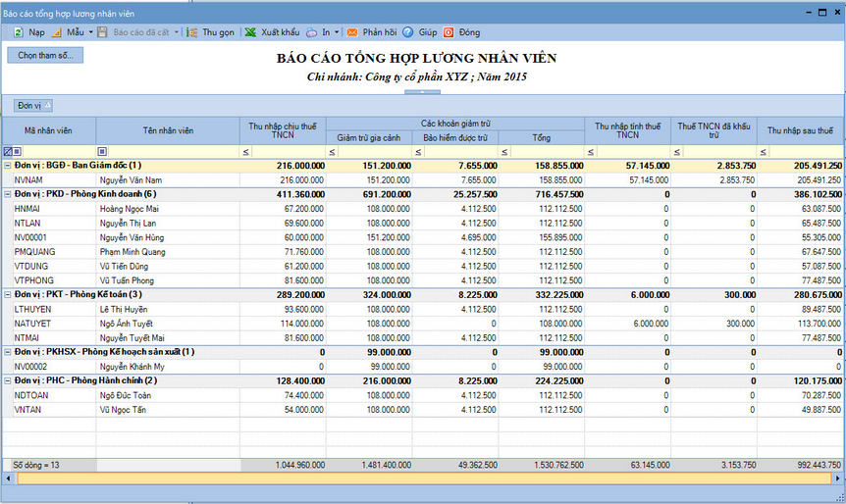
Task: Click the Chọn tham số button
Action: pos(45,55)
